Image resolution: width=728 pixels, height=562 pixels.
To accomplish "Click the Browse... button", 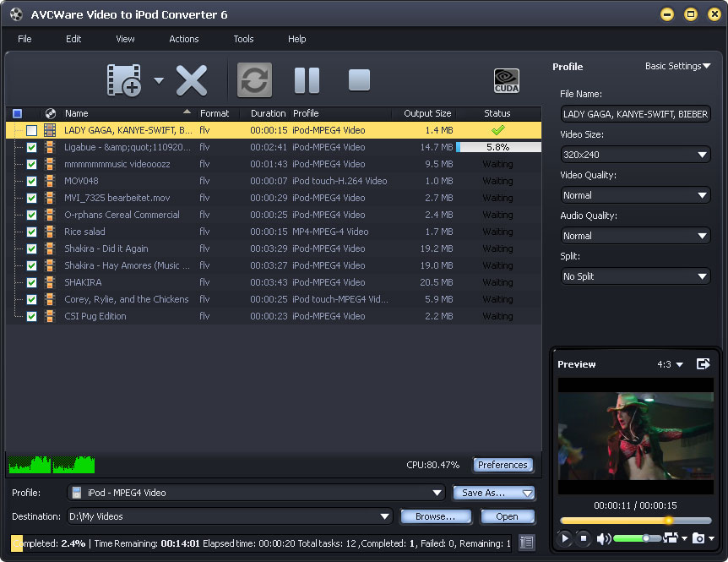I will pyautogui.click(x=435, y=516).
